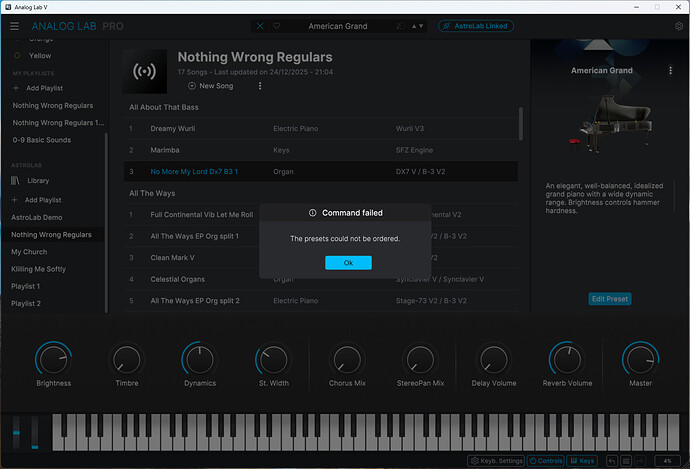Select the My Church playlist

click(29, 252)
